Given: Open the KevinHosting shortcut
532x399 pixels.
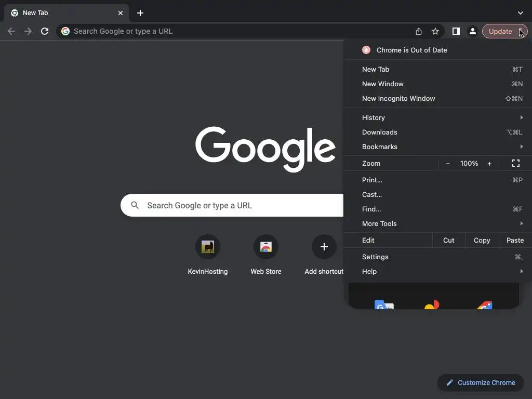Looking at the screenshot, I should pos(208,255).
